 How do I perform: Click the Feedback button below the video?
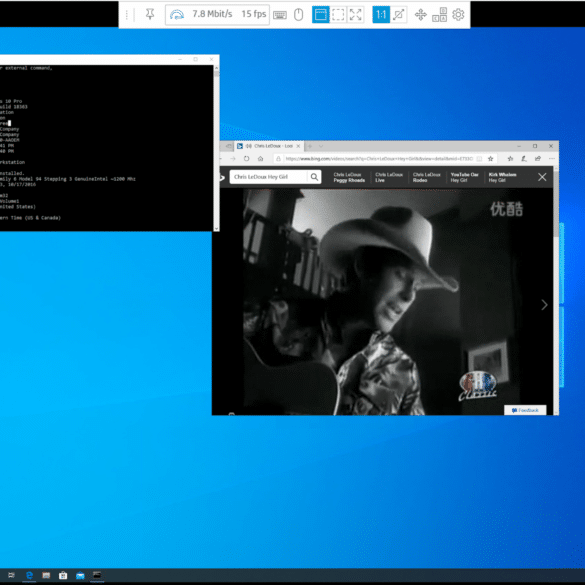[x=525, y=410]
